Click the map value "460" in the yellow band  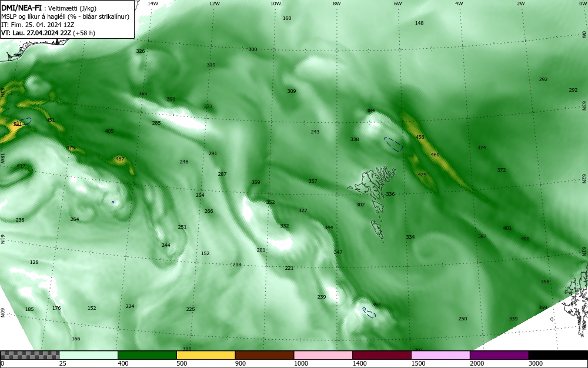coord(435,155)
